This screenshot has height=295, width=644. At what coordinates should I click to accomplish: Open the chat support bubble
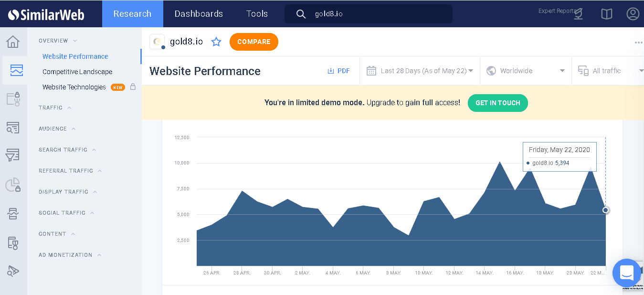pyautogui.click(x=626, y=273)
